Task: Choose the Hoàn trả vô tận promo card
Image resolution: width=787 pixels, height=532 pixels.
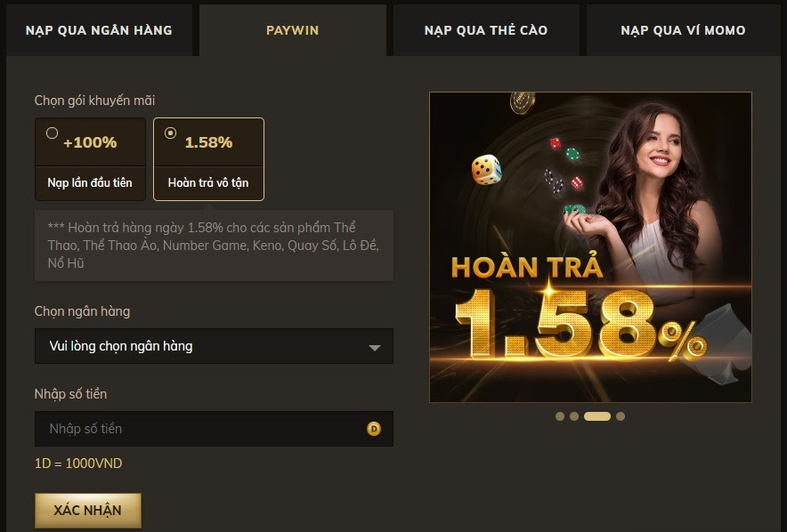Action: pyautogui.click(x=209, y=159)
